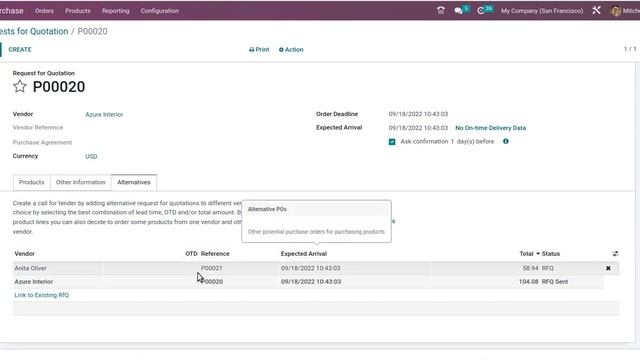Screen dimensions: 640x360
Task: Click the Expected Arrival date field value
Action: (418, 128)
